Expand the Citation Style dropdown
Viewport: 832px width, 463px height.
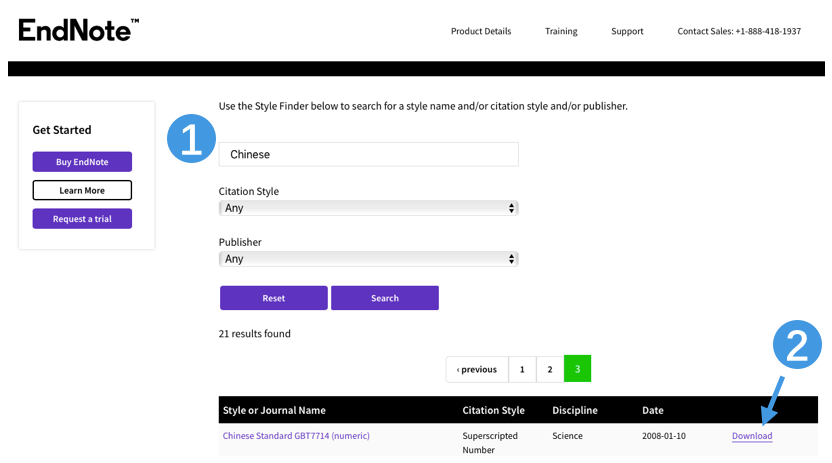pyautogui.click(x=368, y=208)
